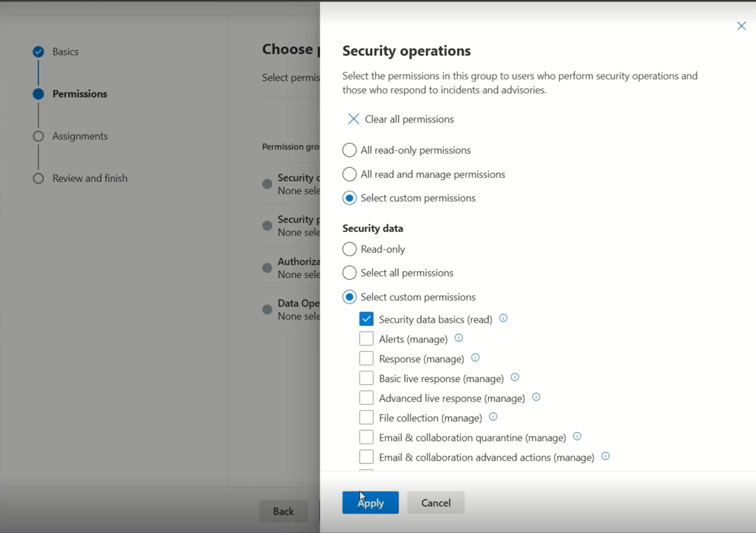Select the Read-only radio option
This screenshot has height=533, width=756.
pyautogui.click(x=349, y=249)
